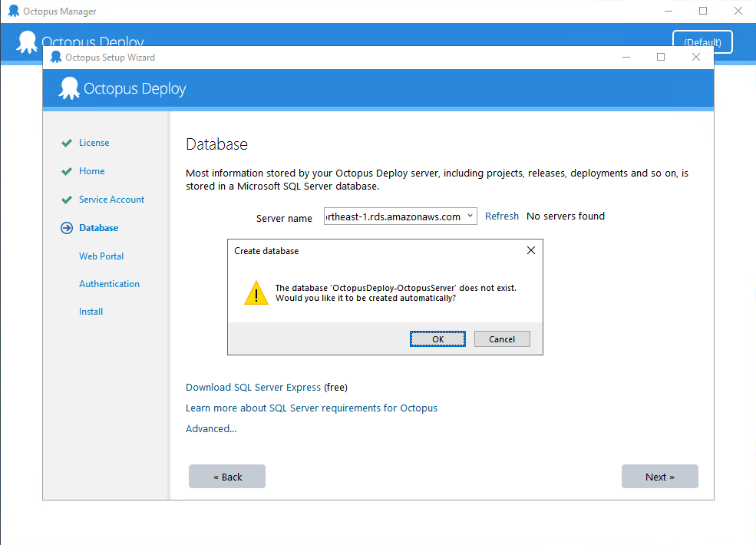
Task: Open Advanced database settings
Action: tap(211, 429)
